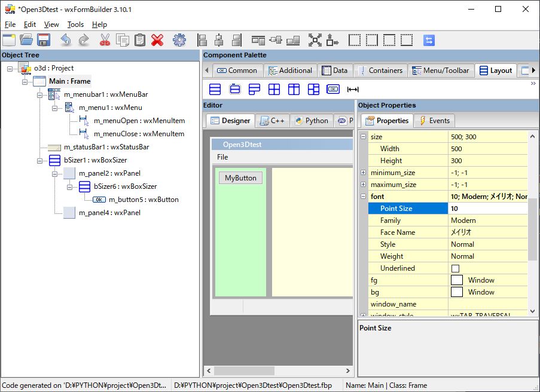
Task: Open the Common palette tab
Action: (237, 71)
